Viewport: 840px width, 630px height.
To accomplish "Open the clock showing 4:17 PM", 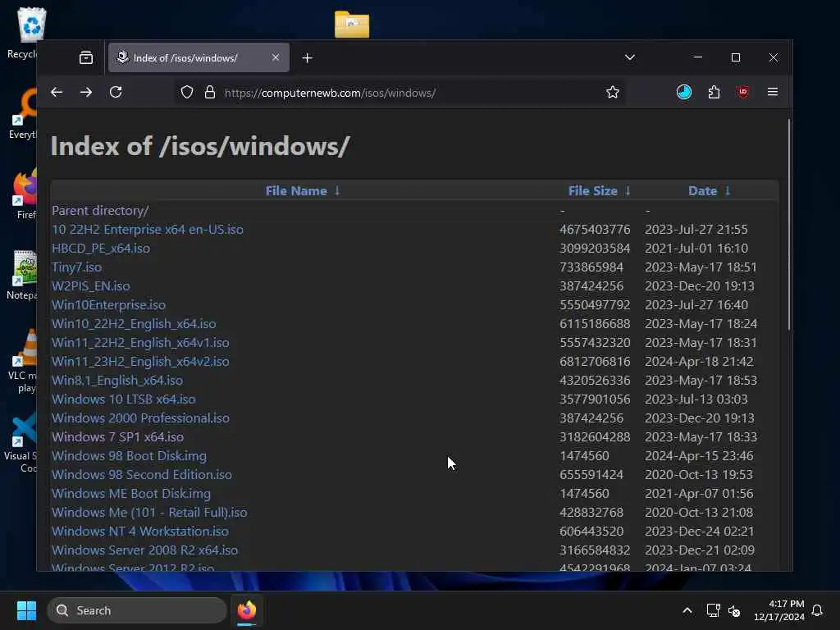I will pyautogui.click(x=779, y=610).
